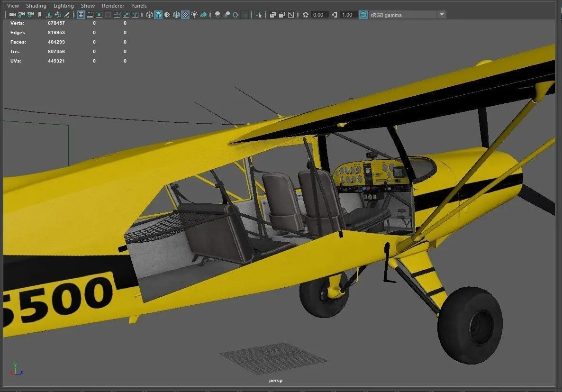This screenshot has width=562, height=392.
Task: Open Camera Attributes icon
Action: [30, 15]
